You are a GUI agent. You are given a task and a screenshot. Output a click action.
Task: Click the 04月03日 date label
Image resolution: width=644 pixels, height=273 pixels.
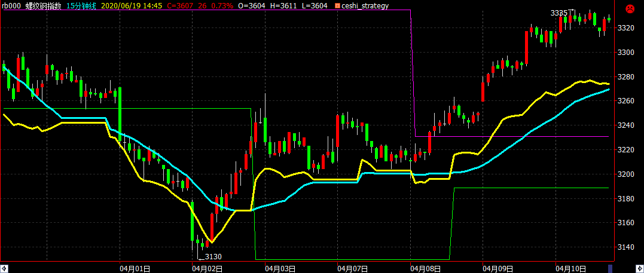pyautogui.click(x=280, y=268)
